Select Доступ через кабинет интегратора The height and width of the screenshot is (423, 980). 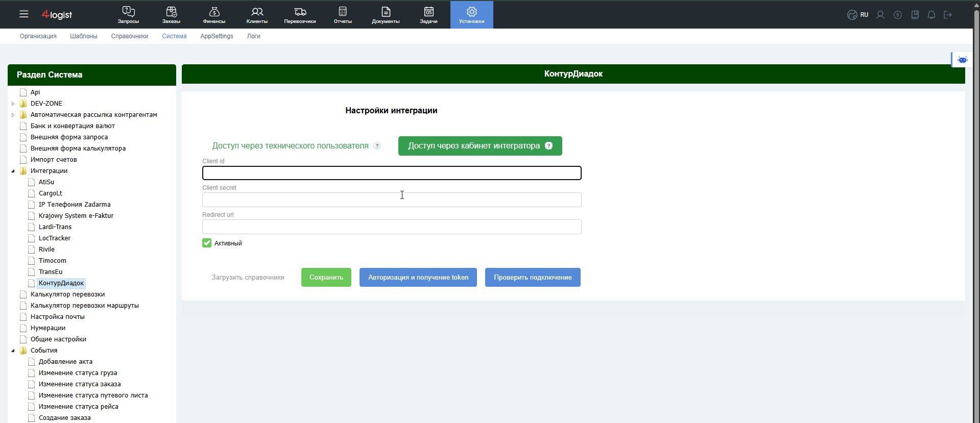point(480,146)
